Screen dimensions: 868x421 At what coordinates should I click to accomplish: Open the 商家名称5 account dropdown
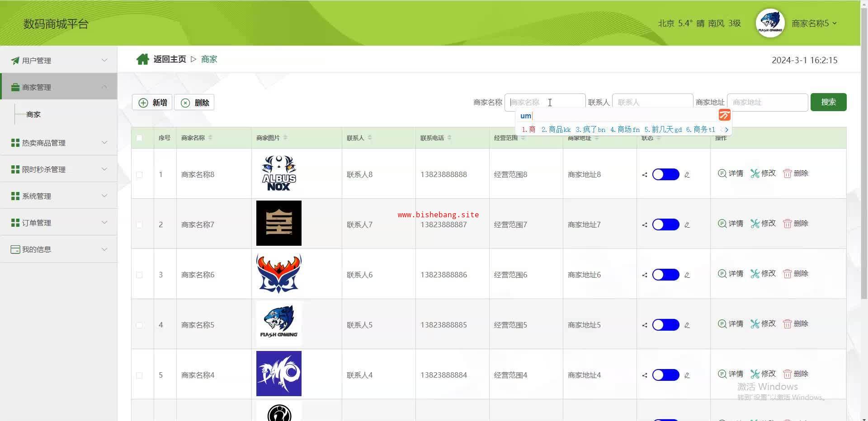pyautogui.click(x=814, y=23)
